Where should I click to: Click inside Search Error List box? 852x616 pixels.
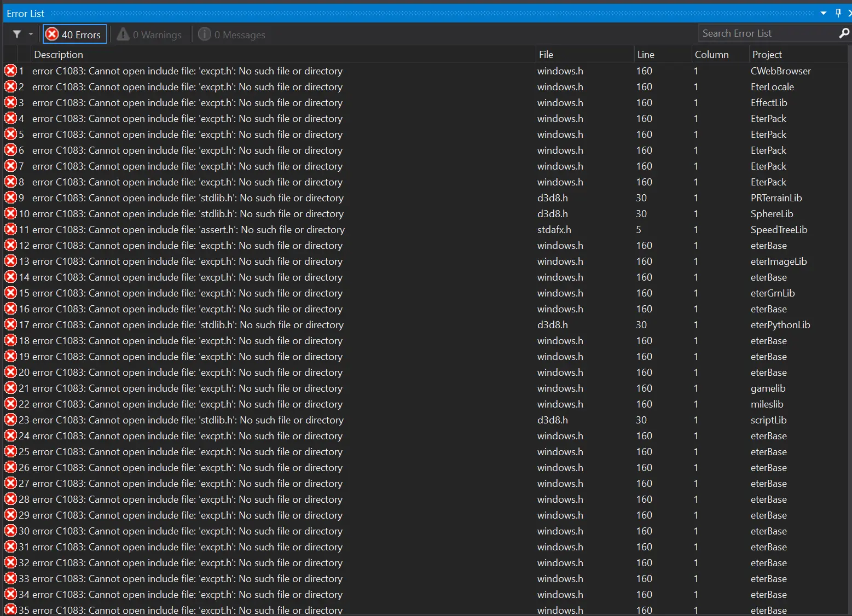(766, 33)
